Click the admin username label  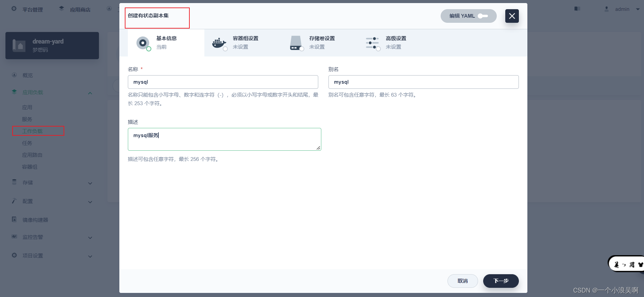622,9
